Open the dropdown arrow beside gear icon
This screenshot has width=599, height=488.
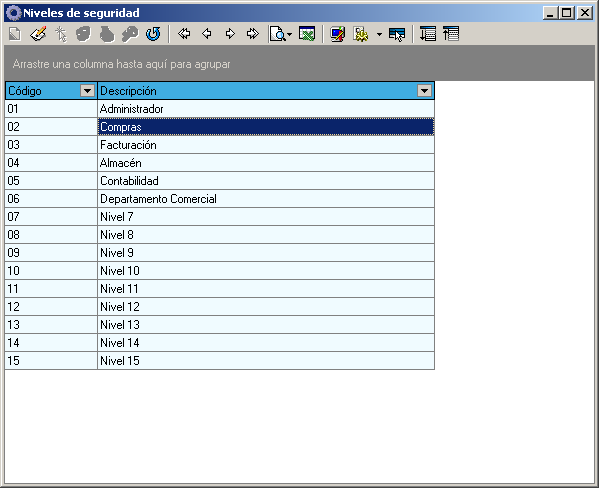(379, 34)
